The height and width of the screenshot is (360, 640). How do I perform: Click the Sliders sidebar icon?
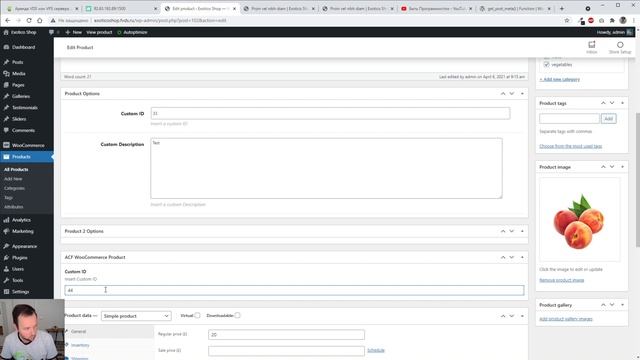[x=6, y=119]
